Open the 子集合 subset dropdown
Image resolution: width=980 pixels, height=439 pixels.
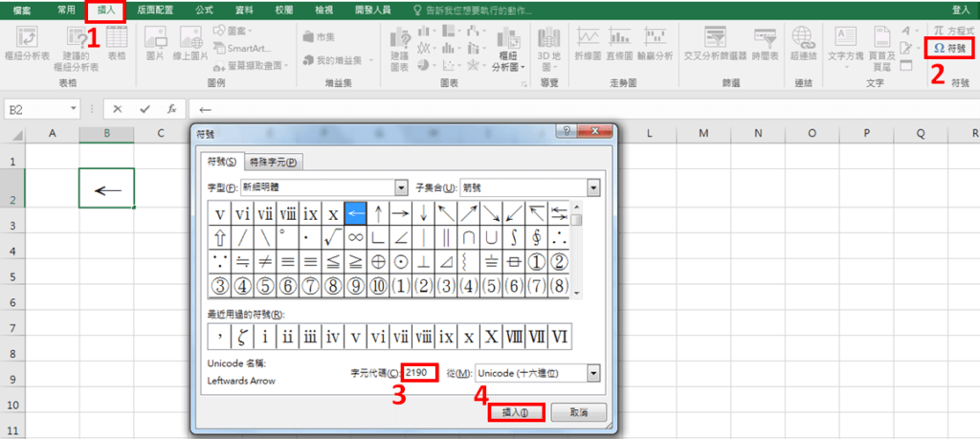[x=593, y=187]
